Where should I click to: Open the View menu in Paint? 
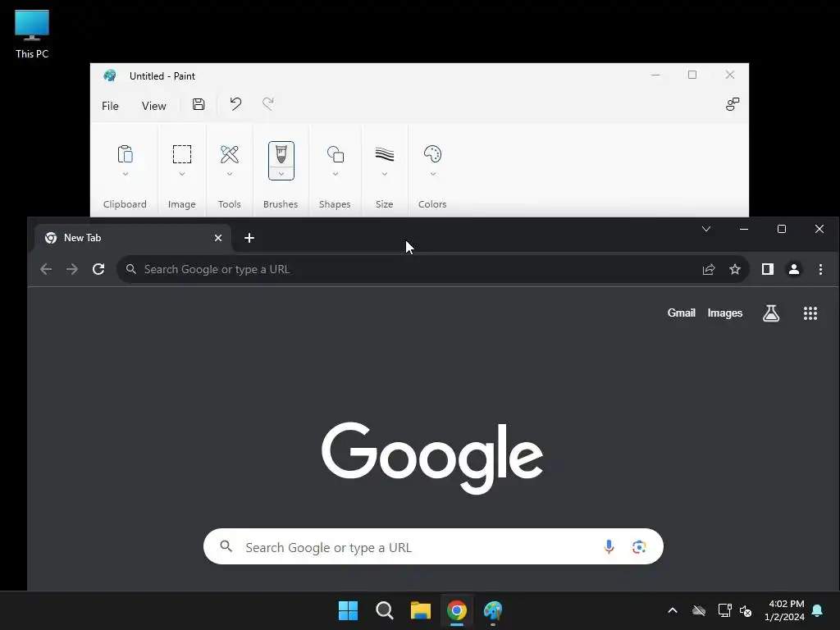click(153, 106)
